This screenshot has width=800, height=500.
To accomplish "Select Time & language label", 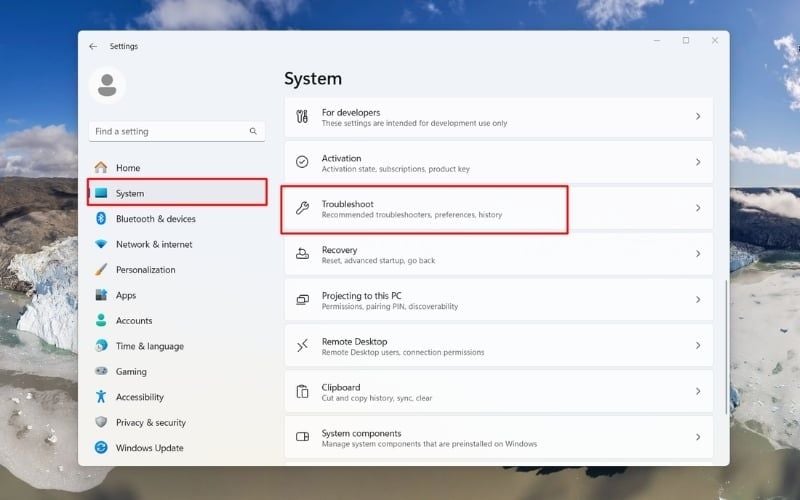I will pyautogui.click(x=149, y=346).
